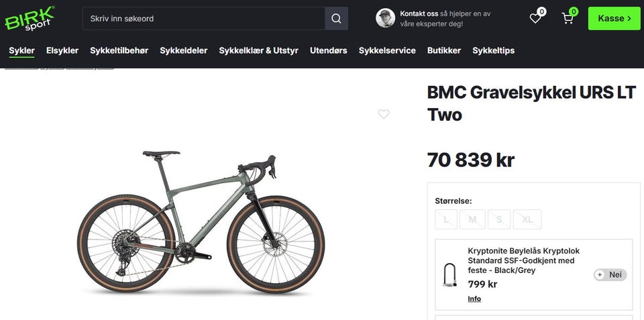644x320 pixels.
Task: Click the expert contact avatar
Action: (385, 18)
